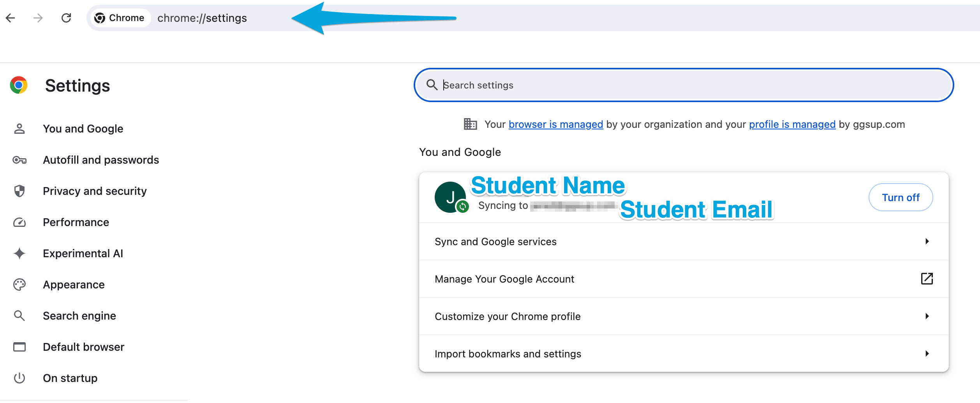The image size is (980, 403).
Task: Expand arrow for Customize your Chrome profile
Action: click(927, 316)
